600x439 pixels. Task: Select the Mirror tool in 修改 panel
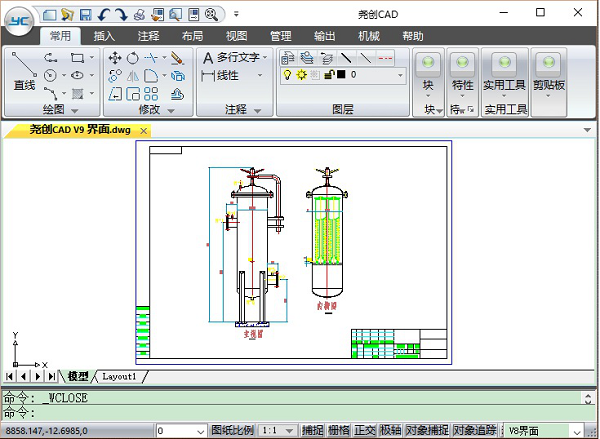(133, 76)
